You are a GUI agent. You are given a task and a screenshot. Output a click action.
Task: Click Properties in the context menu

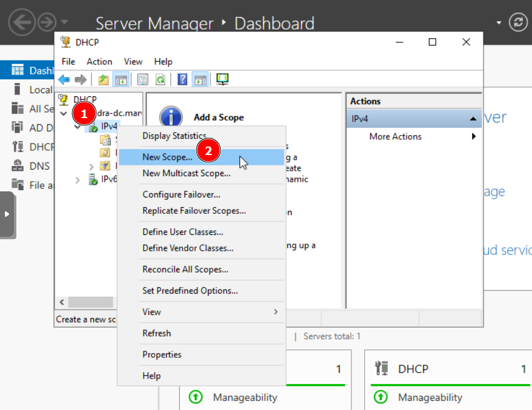(x=162, y=355)
